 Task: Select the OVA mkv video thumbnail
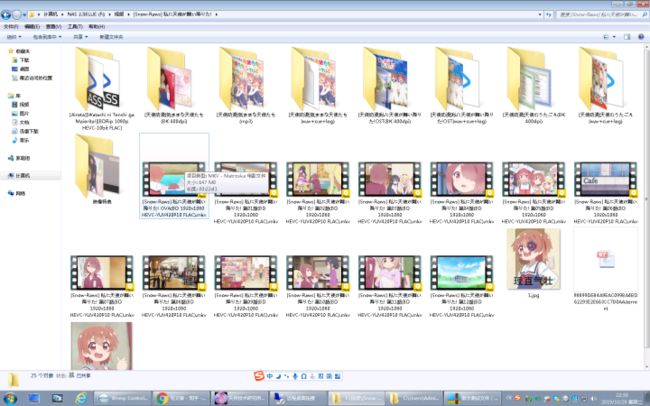(x=174, y=179)
